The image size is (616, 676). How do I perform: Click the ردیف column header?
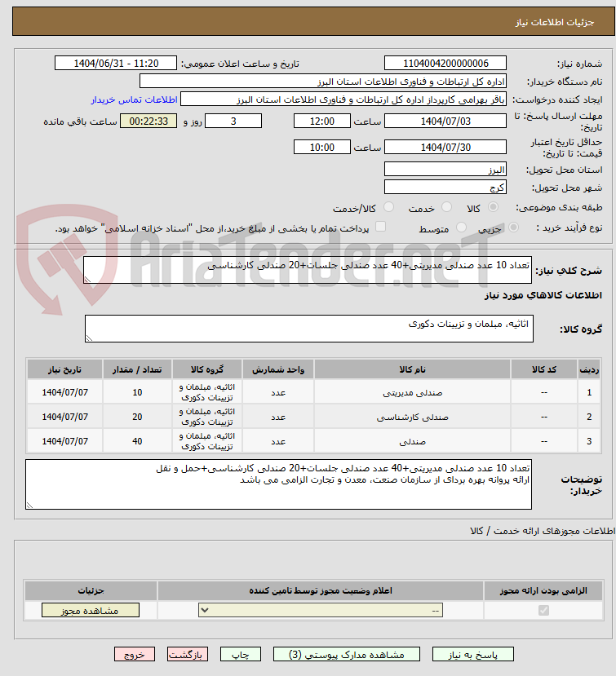[x=589, y=369]
